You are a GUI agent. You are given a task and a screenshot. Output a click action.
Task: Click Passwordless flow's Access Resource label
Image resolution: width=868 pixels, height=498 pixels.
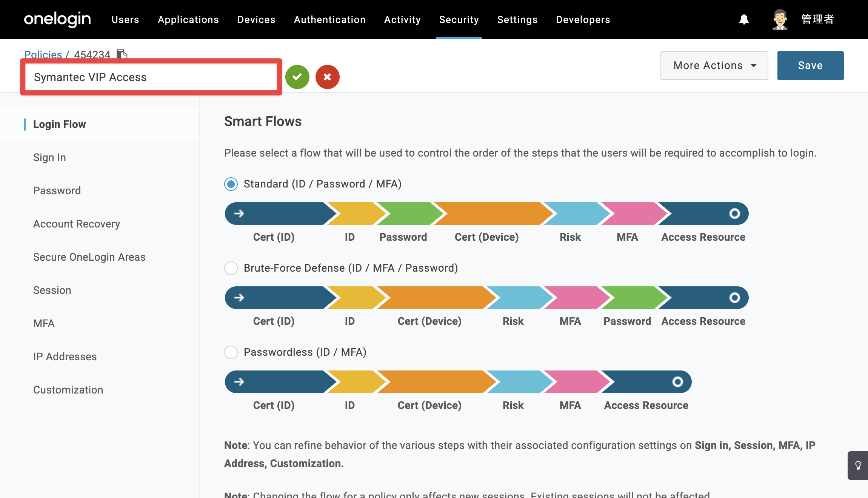pos(646,406)
